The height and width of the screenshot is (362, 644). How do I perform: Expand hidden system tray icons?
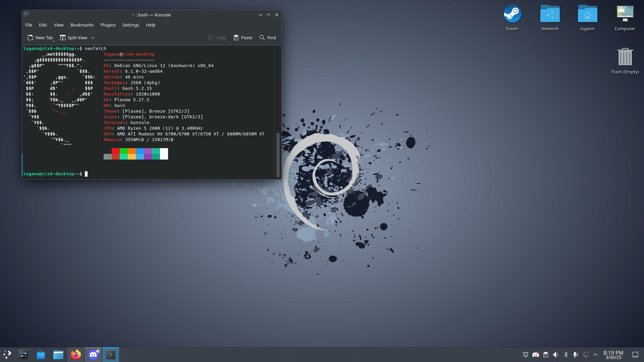(595, 355)
